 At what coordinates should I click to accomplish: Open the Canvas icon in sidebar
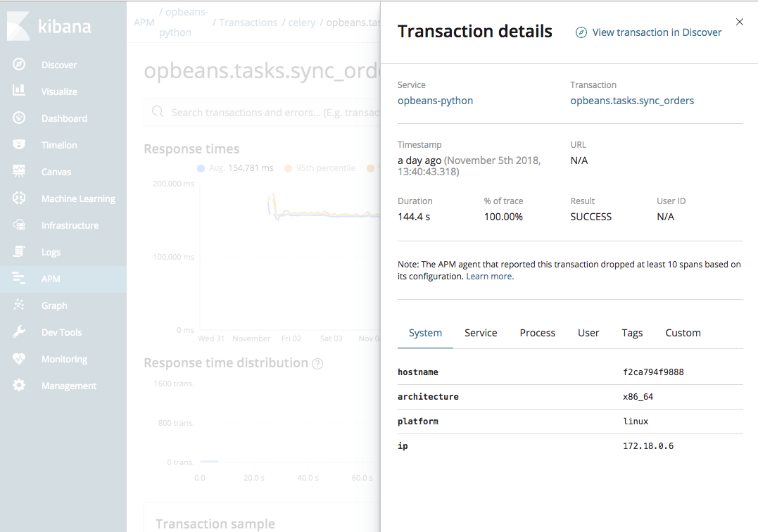pyautogui.click(x=19, y=172)
